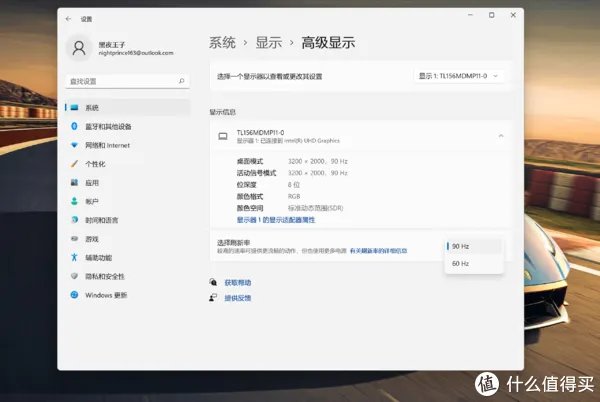This screenshot has width=600, height=402.
Task: Click the Bluetooth icon in sidebar
Action: 75,126
